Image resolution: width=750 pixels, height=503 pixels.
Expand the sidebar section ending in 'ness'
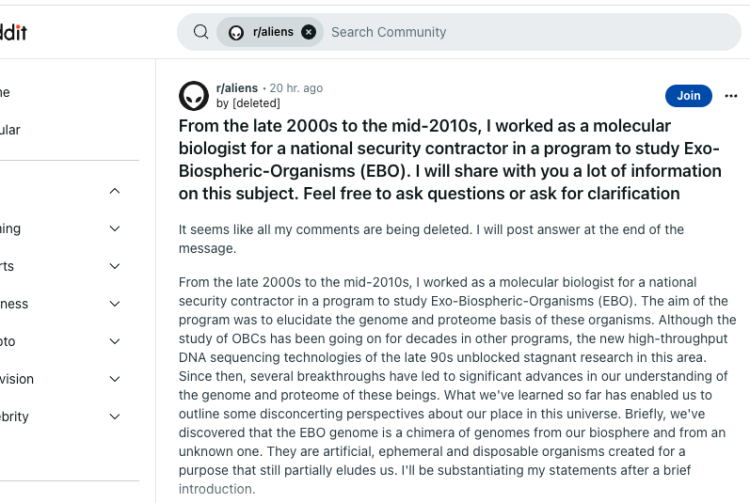click(x=115, y=304)
